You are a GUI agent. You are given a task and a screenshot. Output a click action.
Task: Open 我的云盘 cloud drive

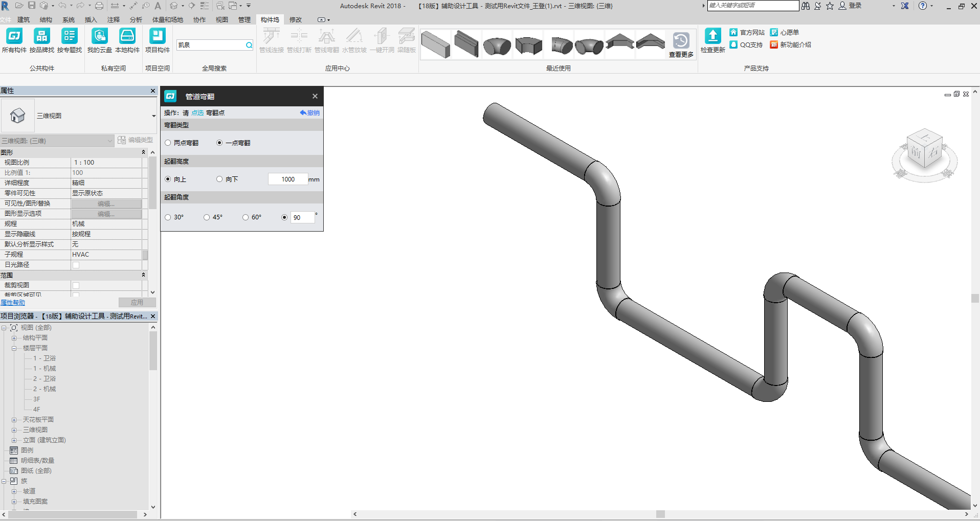tap(100, 40)
